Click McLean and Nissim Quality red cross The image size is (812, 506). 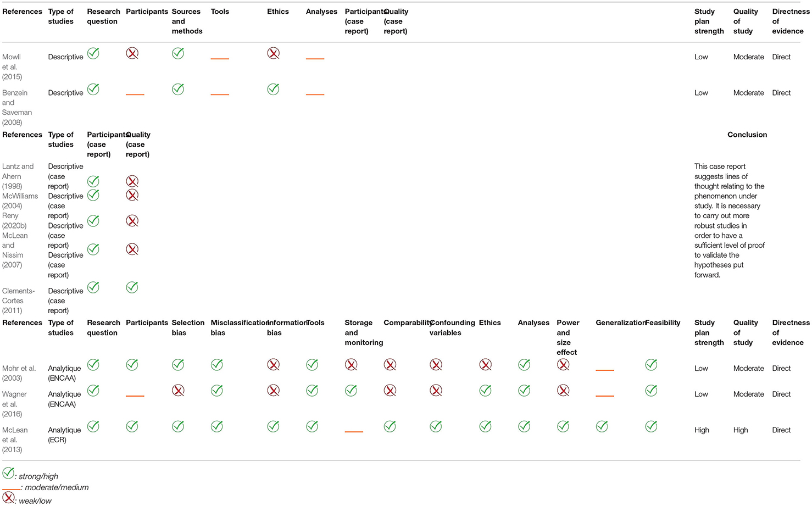(132, 249)
